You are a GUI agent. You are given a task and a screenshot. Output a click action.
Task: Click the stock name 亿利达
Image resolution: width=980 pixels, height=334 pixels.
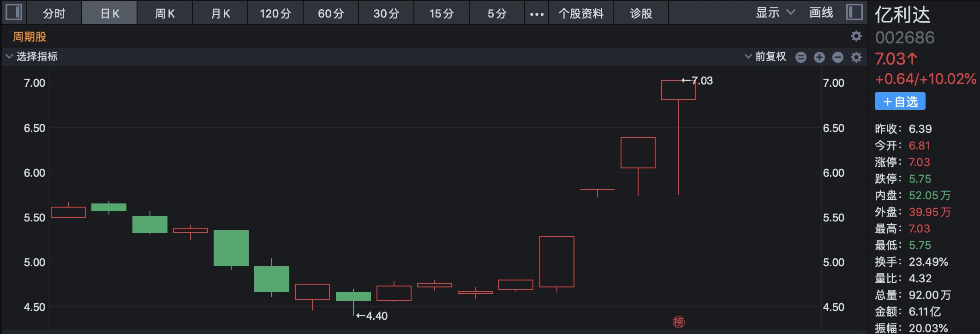click(902, 15)
